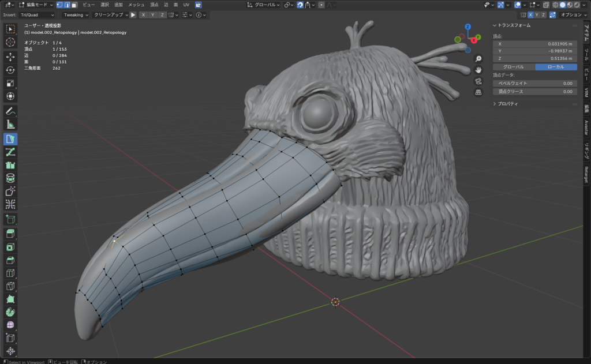Select the Rotate tool in the left toolbar

click(10, 70)
